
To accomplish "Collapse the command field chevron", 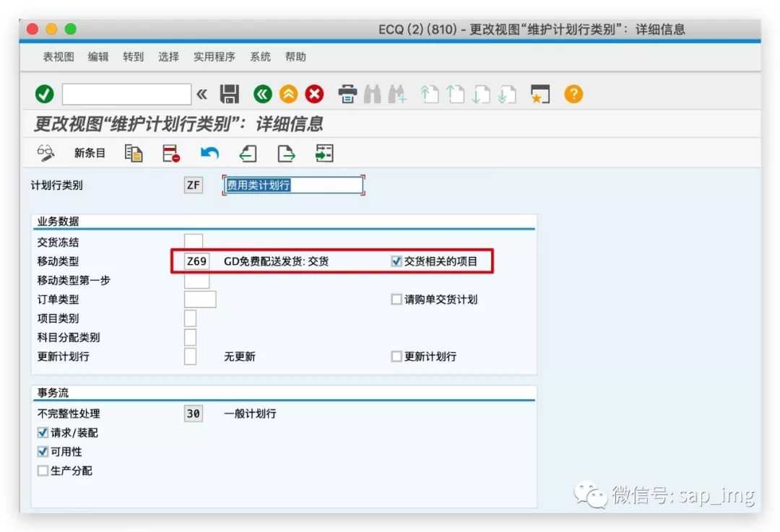I will 201,94.
